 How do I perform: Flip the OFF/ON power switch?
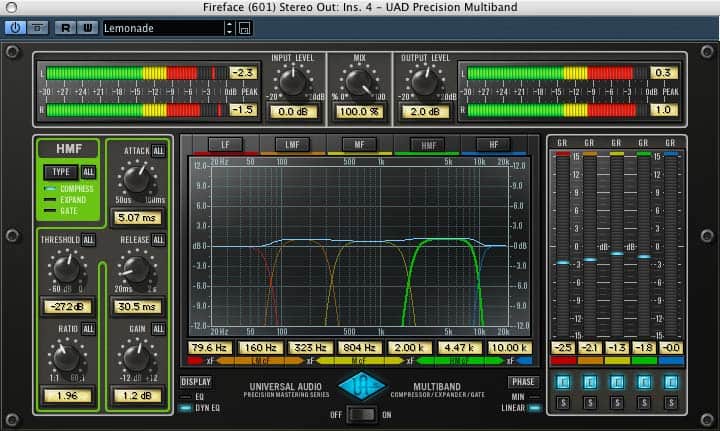pos(361,414)
